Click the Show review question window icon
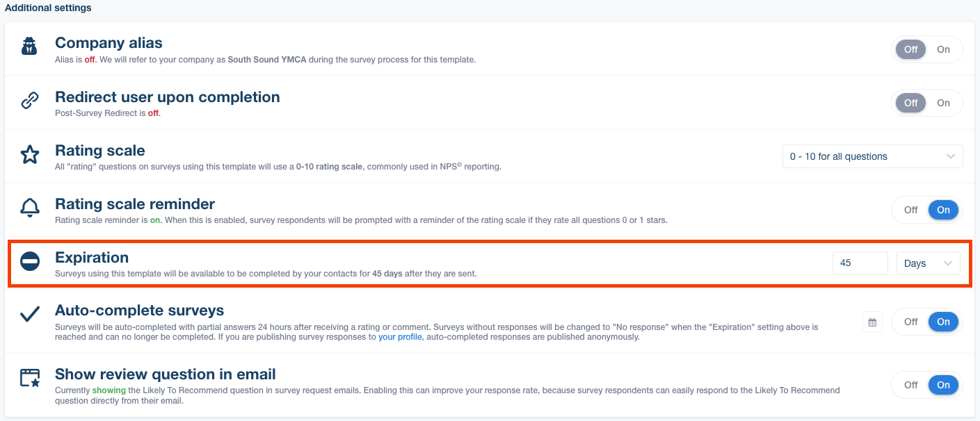The width and height of the screenshot is (980, 421). tap(29, 378)
